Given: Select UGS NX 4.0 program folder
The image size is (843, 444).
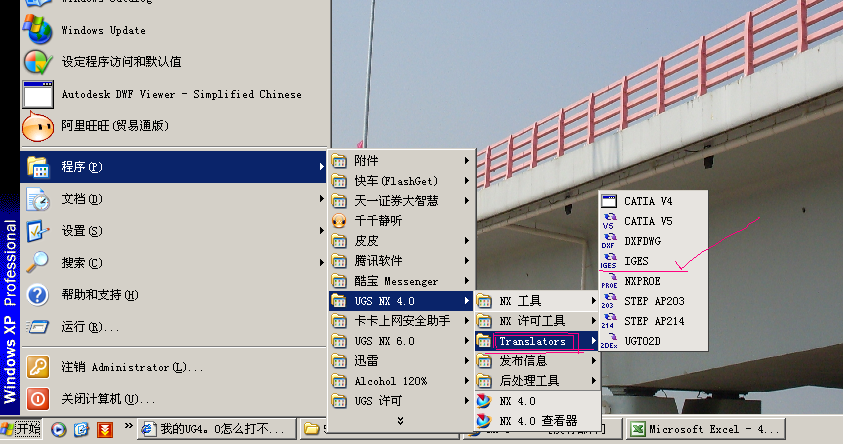Looking at the screenshot, I should point(402,301).
